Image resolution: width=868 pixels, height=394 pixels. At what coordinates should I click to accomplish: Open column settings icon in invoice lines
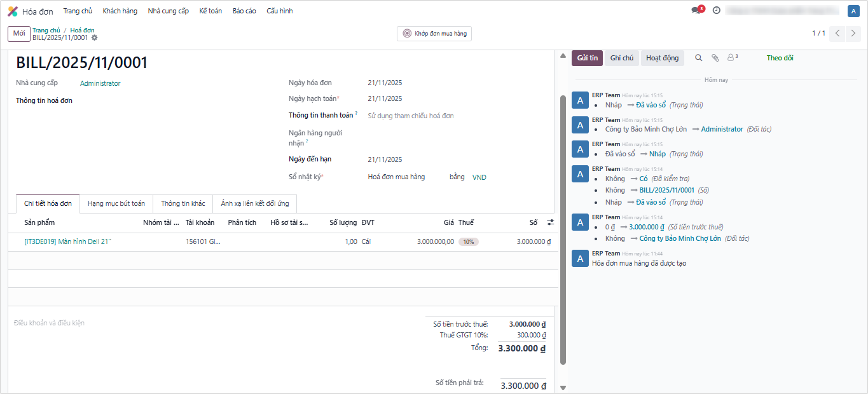tap(551, 223)
